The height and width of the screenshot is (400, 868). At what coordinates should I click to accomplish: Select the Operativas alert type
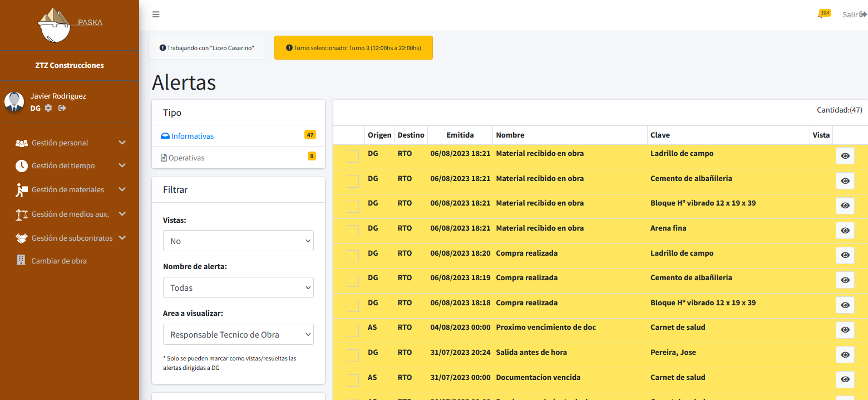pyautogui.click(x=238, y=158)
